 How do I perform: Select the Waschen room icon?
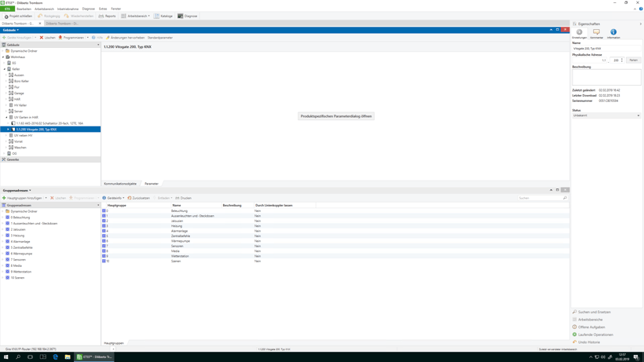point(11,148)
